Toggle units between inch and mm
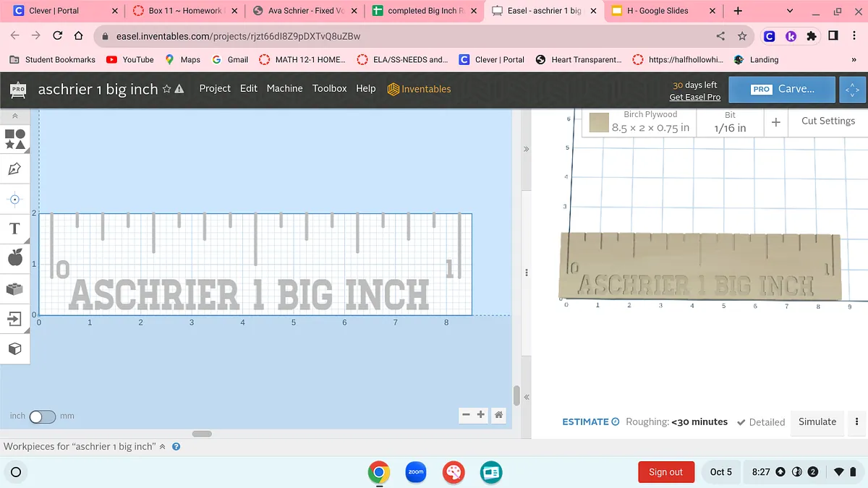This screenshot has height=488, width=868. 42,416
